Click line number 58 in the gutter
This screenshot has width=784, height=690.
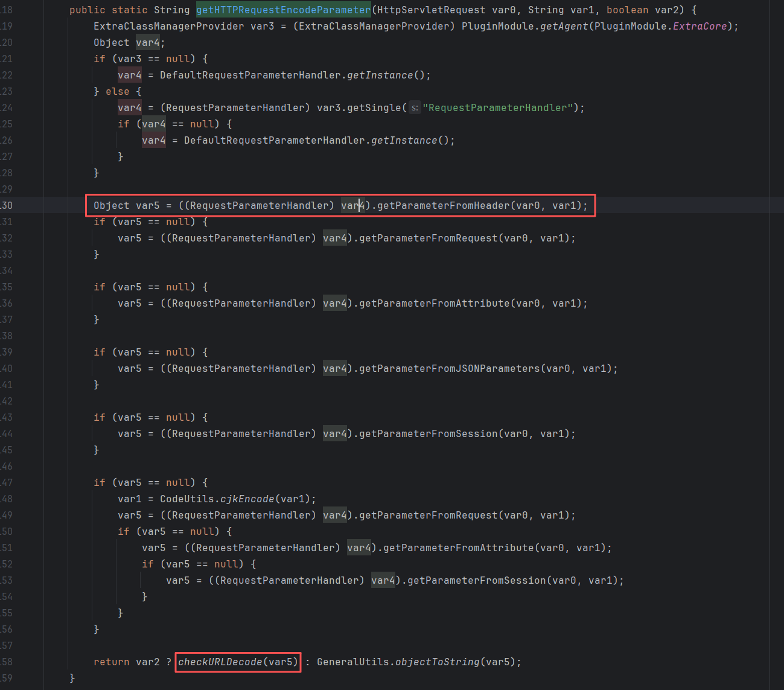point(7,662)
